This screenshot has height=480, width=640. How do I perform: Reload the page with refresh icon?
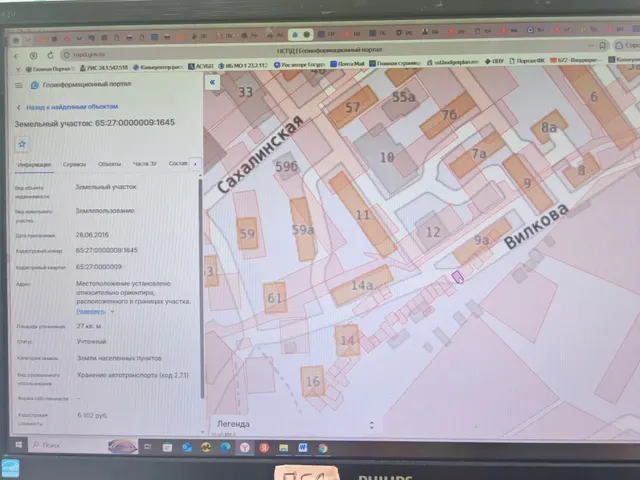[50, 55]
